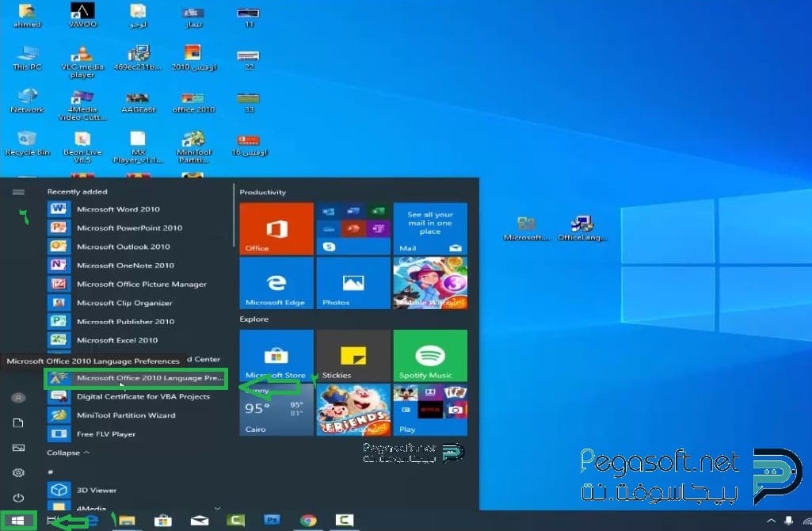Open the Office apps group tile

(x=353, y=228)
